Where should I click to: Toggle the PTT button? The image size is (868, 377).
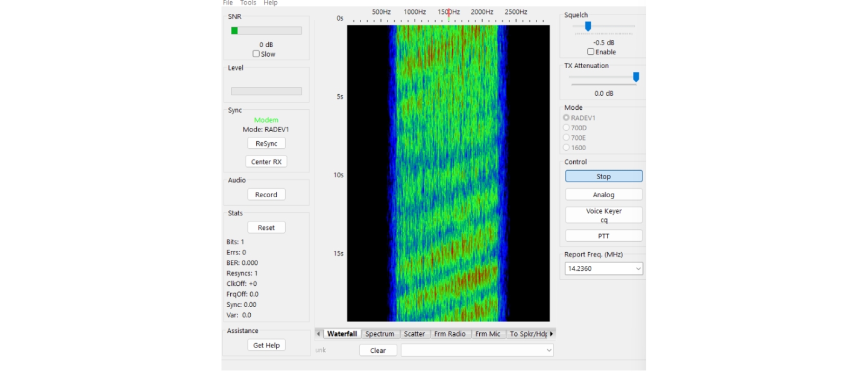pos(604,236)
